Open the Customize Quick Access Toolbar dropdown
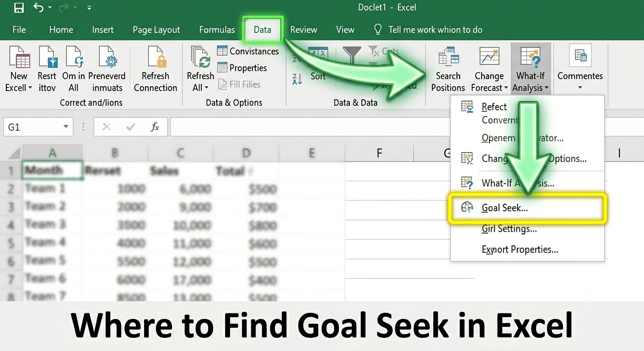 (89, 8)
